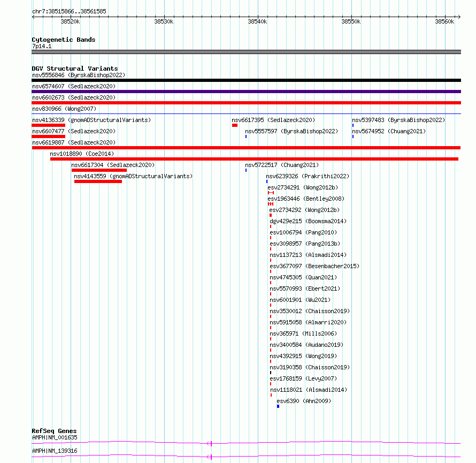
Task: Click the esv2734292 (Wong2012b) label
Action: [304, 210]
